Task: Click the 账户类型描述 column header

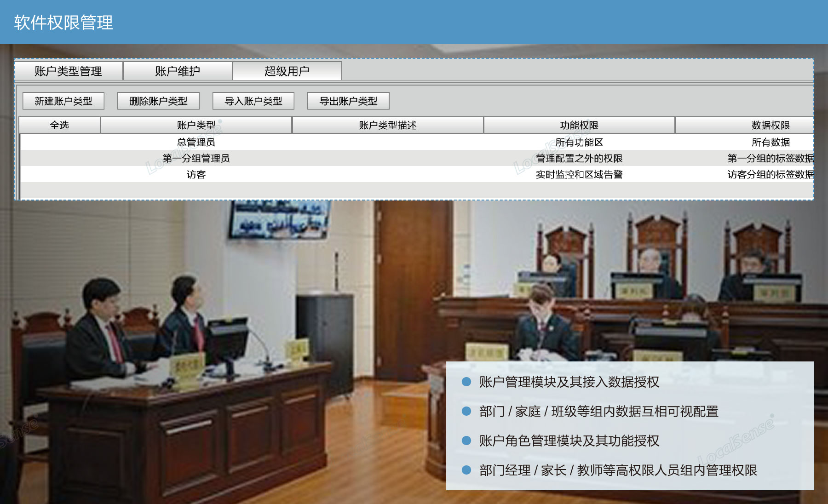Action: (x=387, y=125)
